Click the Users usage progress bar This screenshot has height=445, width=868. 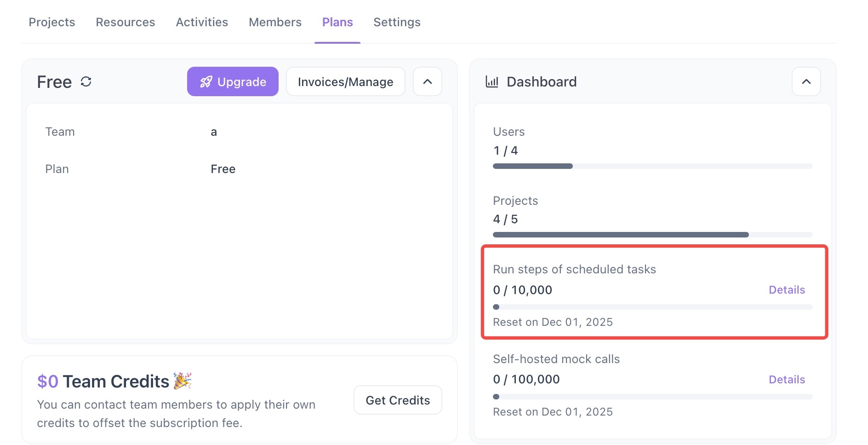(x=652, y=166)
